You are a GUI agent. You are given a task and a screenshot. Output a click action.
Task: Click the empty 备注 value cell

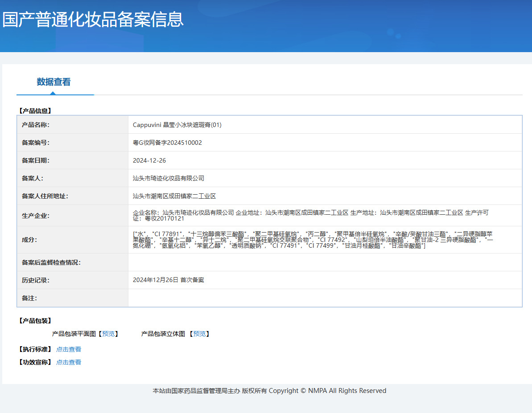[x=325, y=298]
